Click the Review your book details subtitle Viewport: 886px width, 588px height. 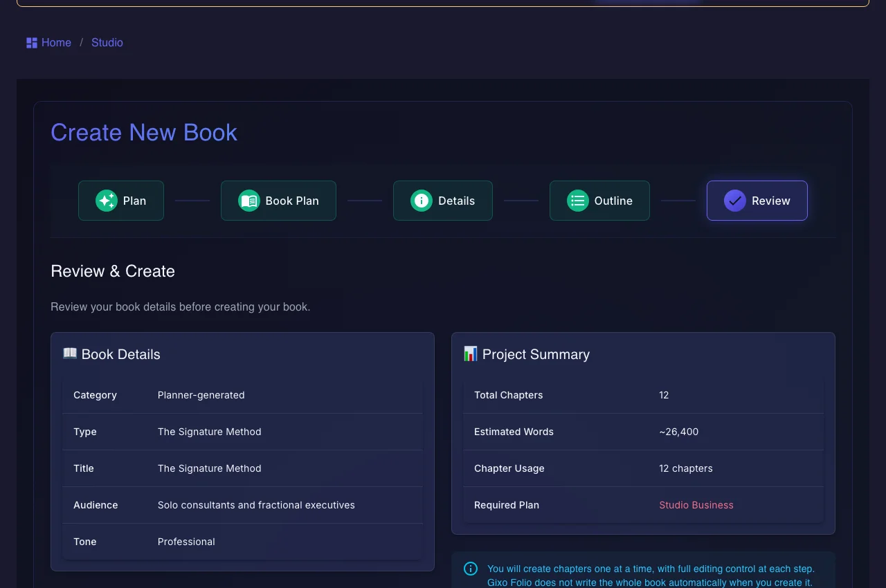181,306
